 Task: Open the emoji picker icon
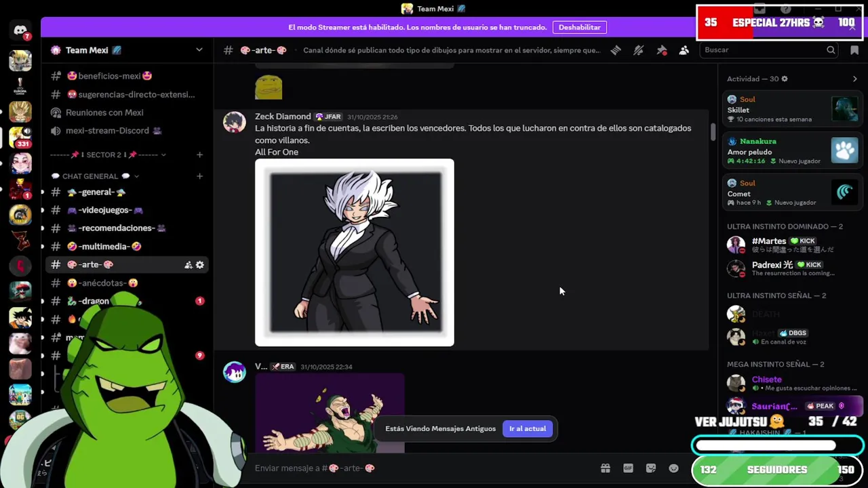pos(673,468)
